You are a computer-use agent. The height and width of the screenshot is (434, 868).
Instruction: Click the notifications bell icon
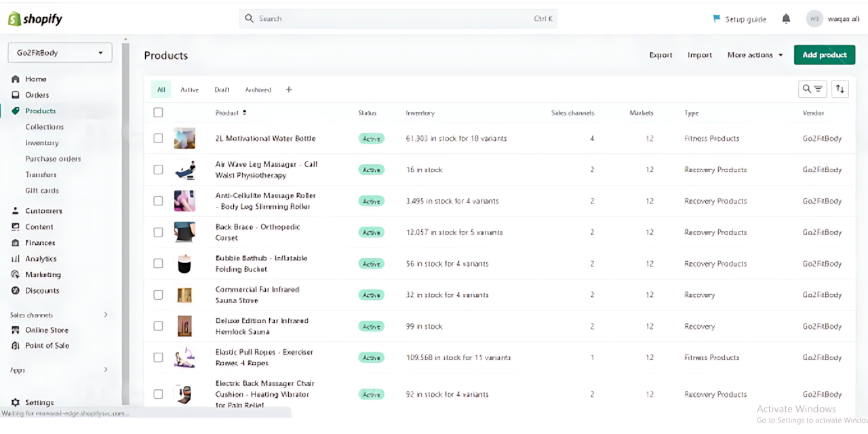pyautogui.click(x=786, y=18)
